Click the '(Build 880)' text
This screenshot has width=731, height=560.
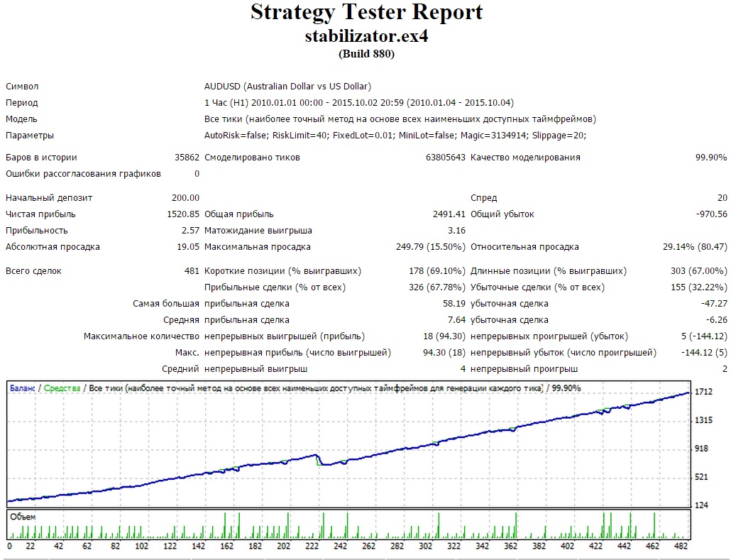point(366,54)
